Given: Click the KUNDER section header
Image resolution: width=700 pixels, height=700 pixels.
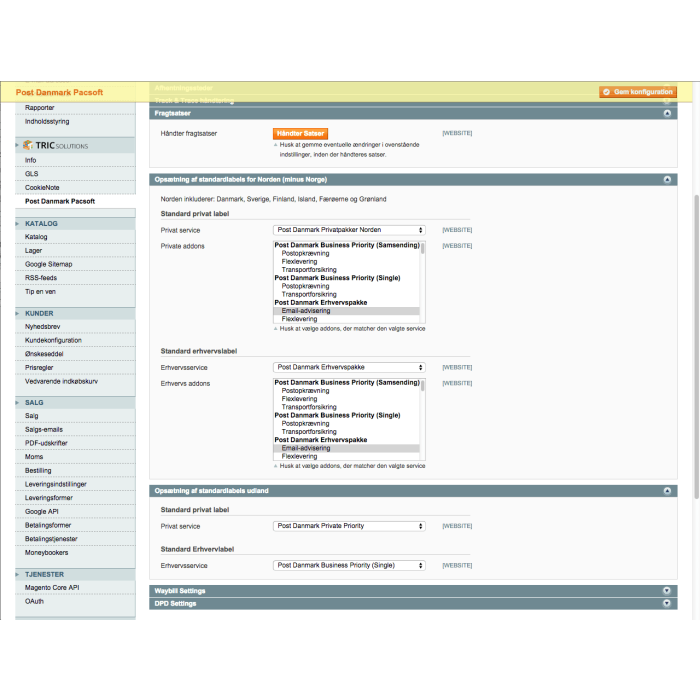Looking at the screenshot, I should [39, 313].
